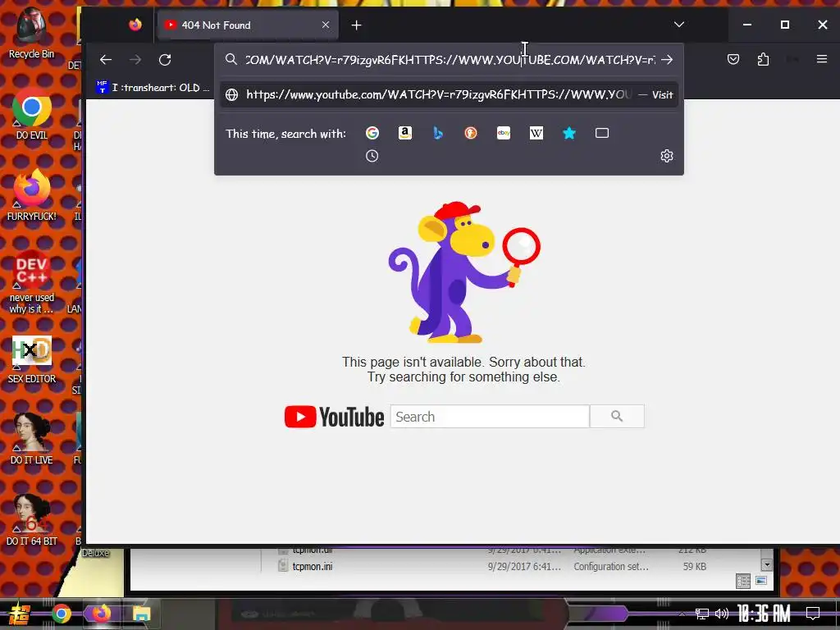
Task: Click the forward navigation arrow
Action: [135, 59]
